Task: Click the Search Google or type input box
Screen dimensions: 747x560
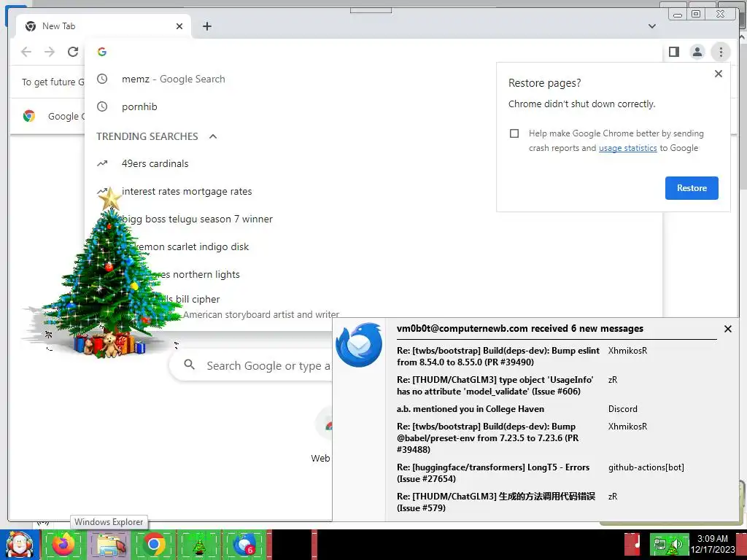Action: pos(251,366)
